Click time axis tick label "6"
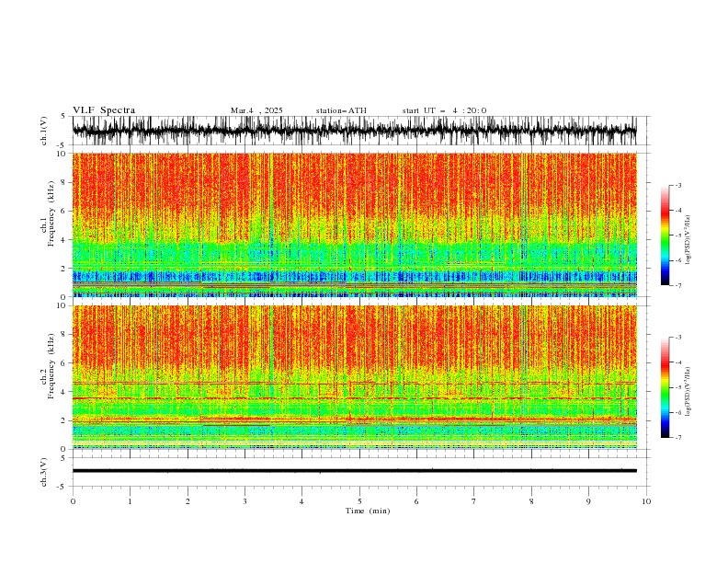The image size is (728, 563). 416,501
